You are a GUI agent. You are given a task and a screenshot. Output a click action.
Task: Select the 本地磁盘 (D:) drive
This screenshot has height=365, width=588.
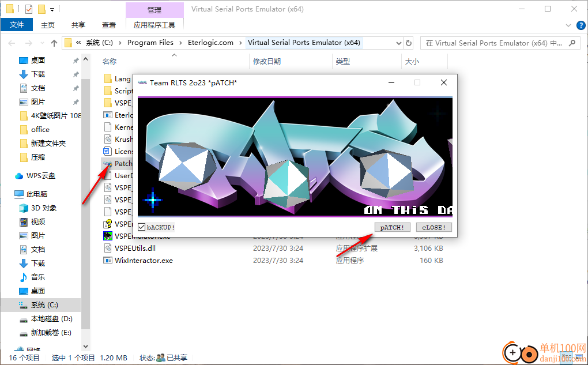pos(51,319)
